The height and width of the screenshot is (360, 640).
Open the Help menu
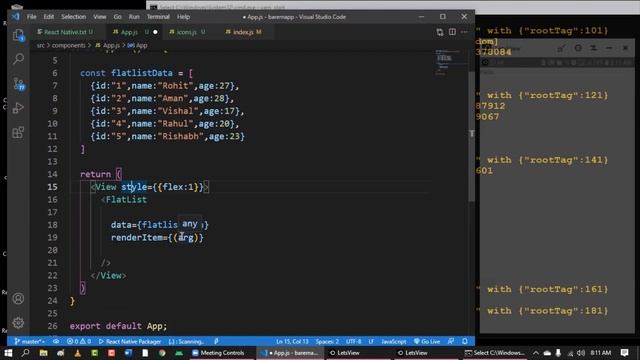coord(183,17)
